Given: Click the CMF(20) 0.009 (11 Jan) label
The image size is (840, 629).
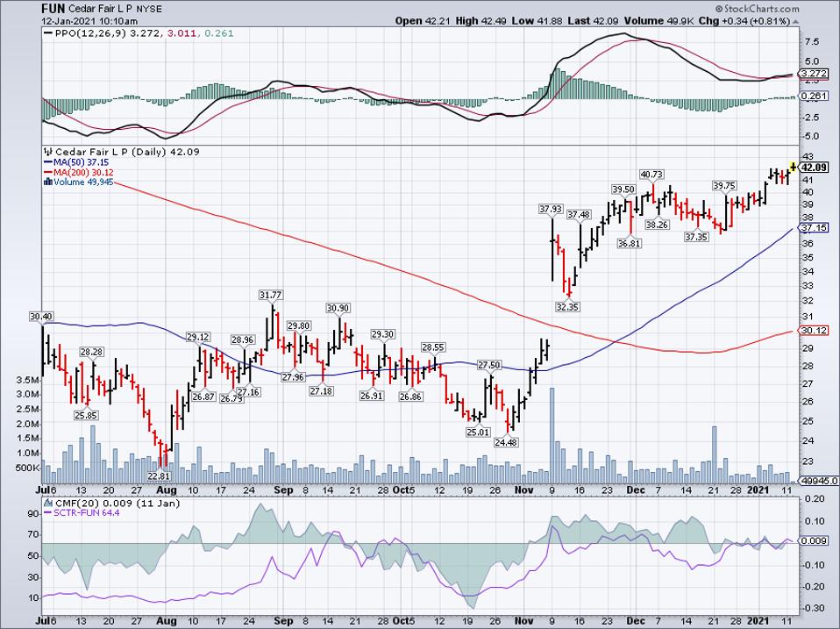Looking at the screenshot, I should [x=117, y=503].
